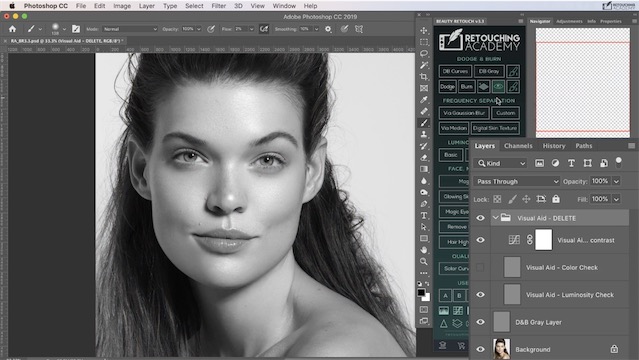The image size is (639, 360).
Task: Select the Dodge tool in toolbar
Action: pyautogui.click(x=424, y=192)
